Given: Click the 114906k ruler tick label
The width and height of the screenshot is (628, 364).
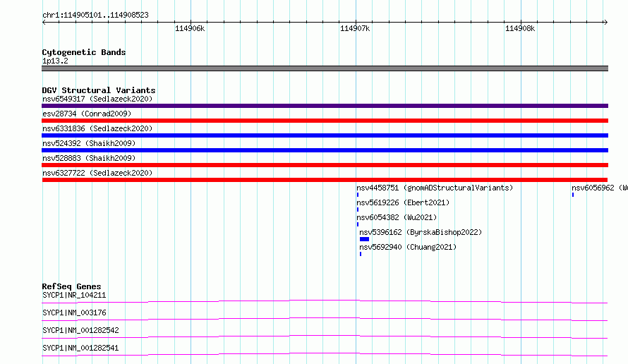Looking at the screenshot, I should tap(190, 28).
